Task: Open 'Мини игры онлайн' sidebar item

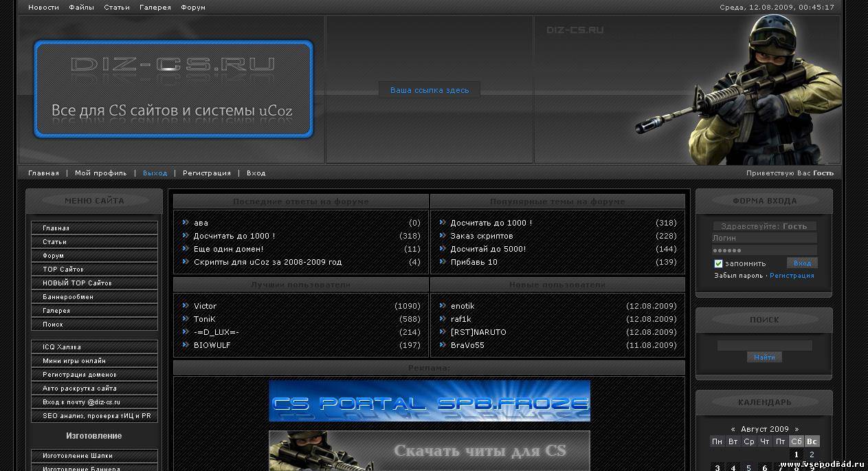Action: coord(94,360)
